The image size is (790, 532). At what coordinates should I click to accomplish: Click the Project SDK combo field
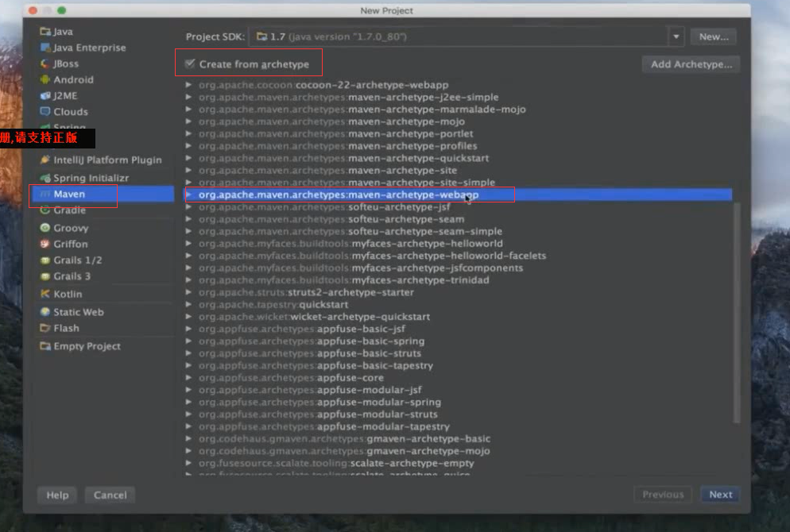466,37
